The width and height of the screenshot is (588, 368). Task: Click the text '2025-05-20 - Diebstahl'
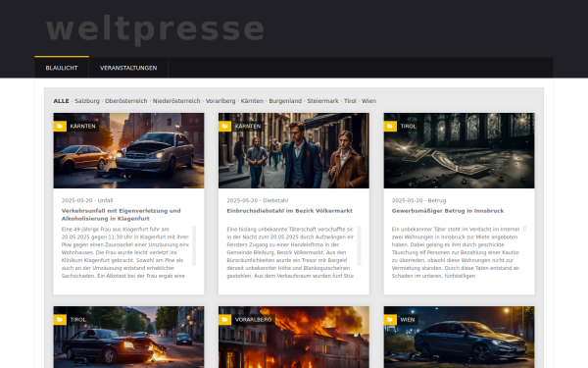pyautogui.click(x=257, y=200)
